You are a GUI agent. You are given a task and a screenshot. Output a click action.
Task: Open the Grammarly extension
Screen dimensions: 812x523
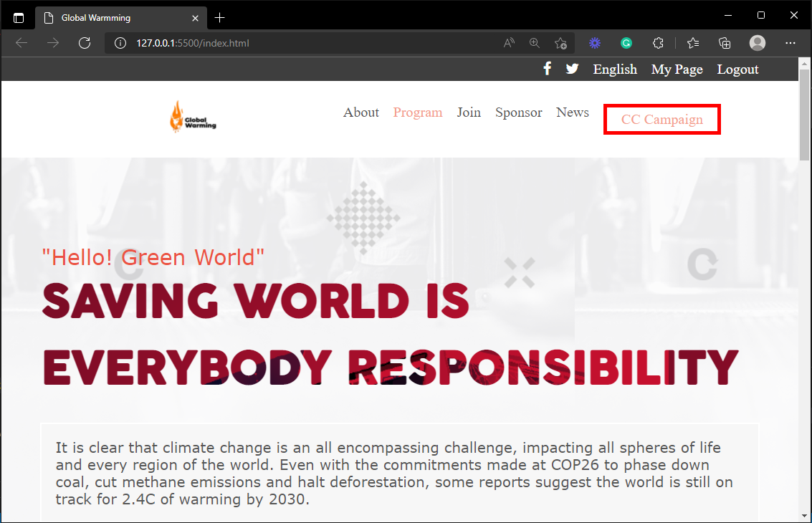[x=626, y=43]
